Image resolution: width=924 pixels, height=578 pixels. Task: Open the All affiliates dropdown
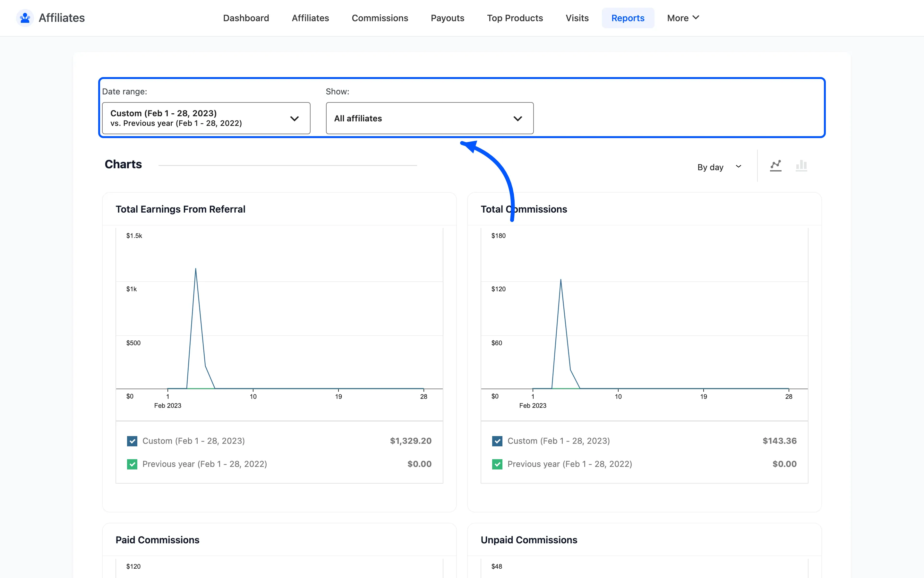[430, 118]
